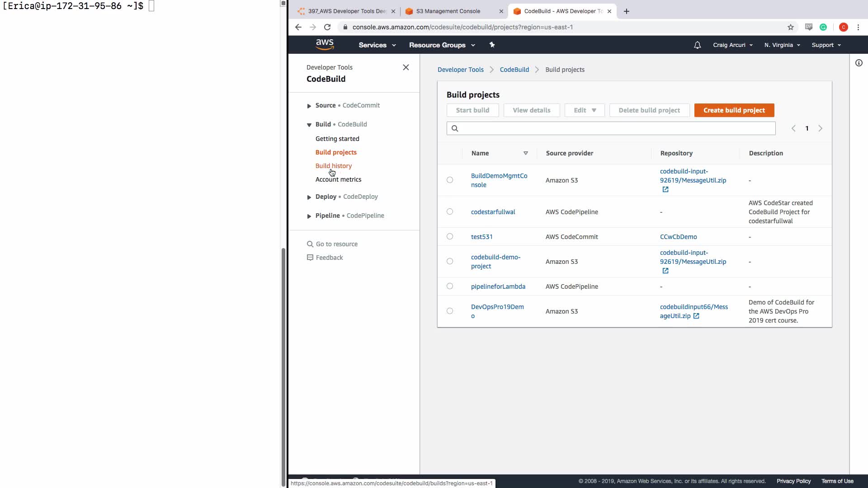Screen dimensions: 868x488
Task: Select the BuildDemoMgmtConsole radio button
Action: click(x=449, y=180)
